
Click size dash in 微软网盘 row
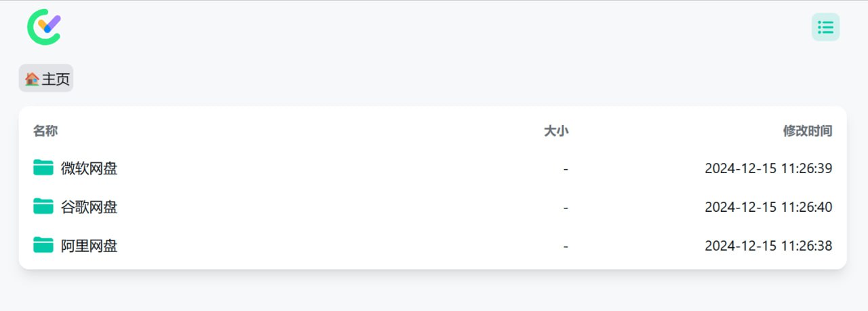[x=566, y=168]
